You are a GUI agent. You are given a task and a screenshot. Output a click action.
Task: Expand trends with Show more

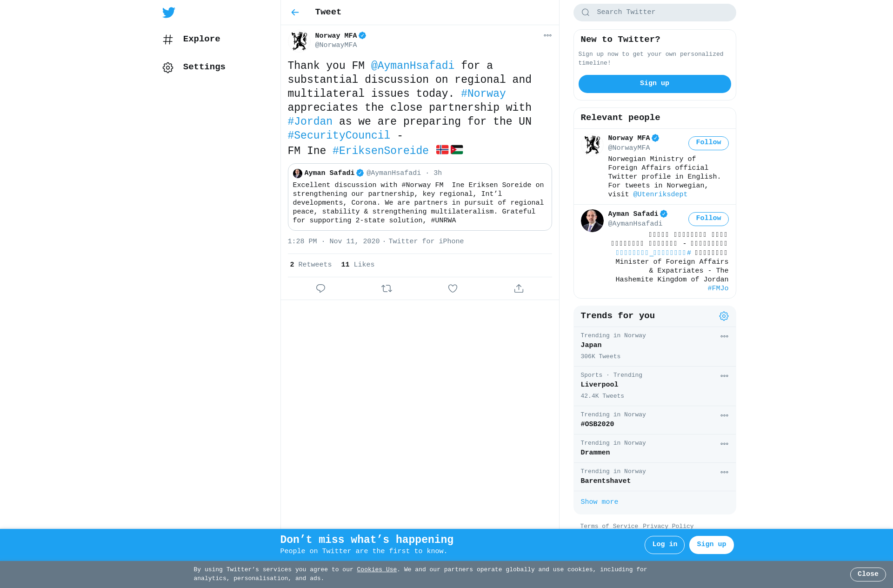599,502
